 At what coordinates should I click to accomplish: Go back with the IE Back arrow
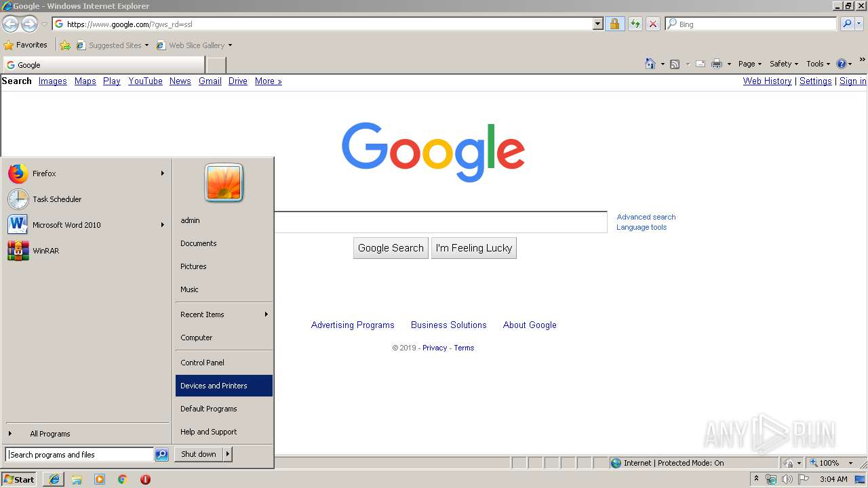10,24
